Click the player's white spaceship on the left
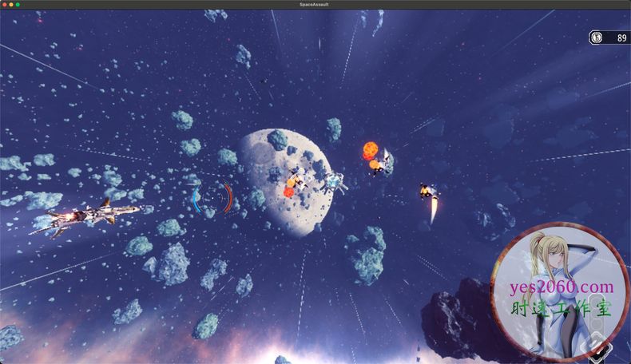 pos(86,216)
